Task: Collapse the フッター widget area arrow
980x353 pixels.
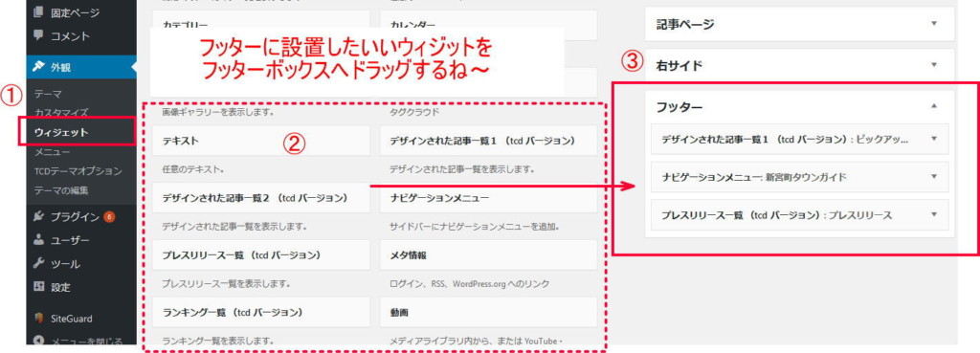Action: point(934,106)
